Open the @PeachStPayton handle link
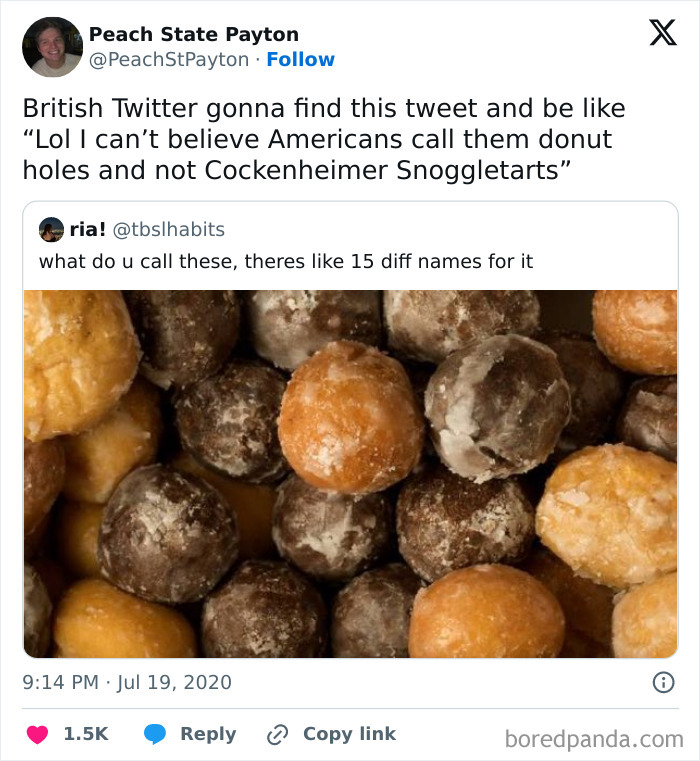Image resolution: width=700 pixels, height=761 pixels. click(x=169, y=59)
